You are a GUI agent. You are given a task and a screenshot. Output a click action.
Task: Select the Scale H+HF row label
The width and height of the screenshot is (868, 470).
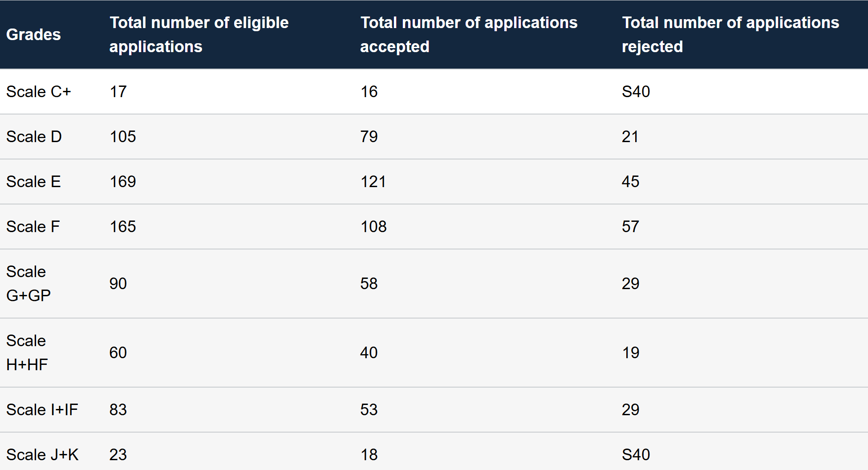(x=27, y=353)
